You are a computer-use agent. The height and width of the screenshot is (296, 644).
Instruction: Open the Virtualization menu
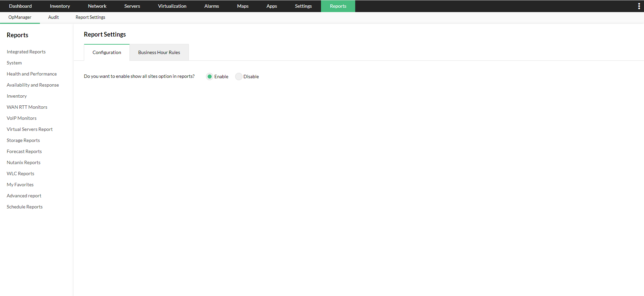[x=172, y=6]
